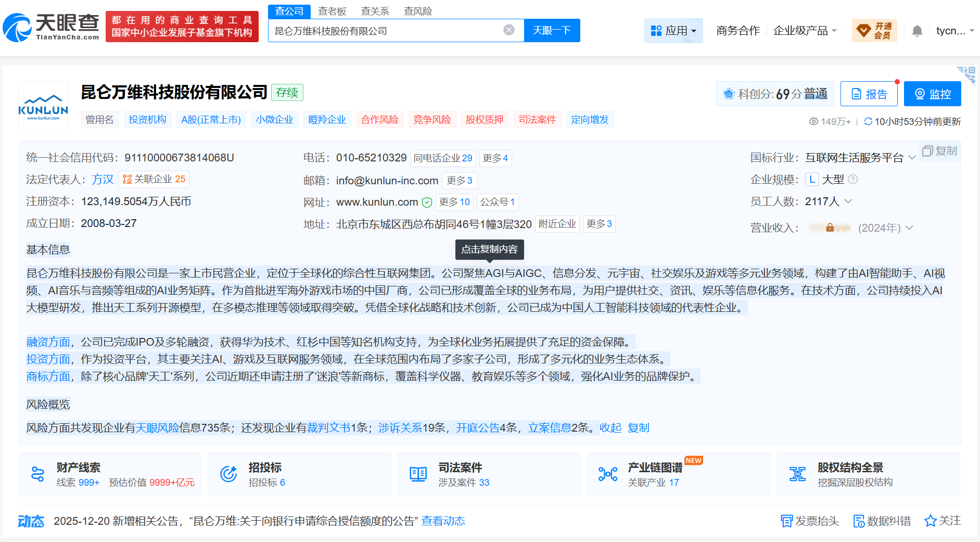The image size is (980, 542).
Task: Collapse description with 收起
Action: tap(610, 428)
